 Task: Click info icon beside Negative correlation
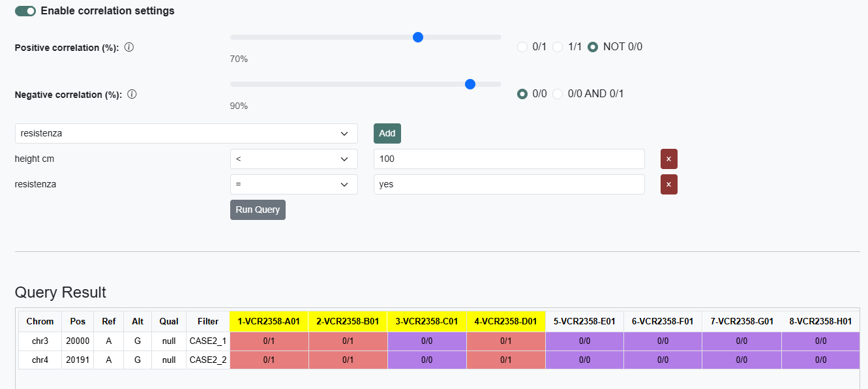pyautogui.click(x=132, y=95)
